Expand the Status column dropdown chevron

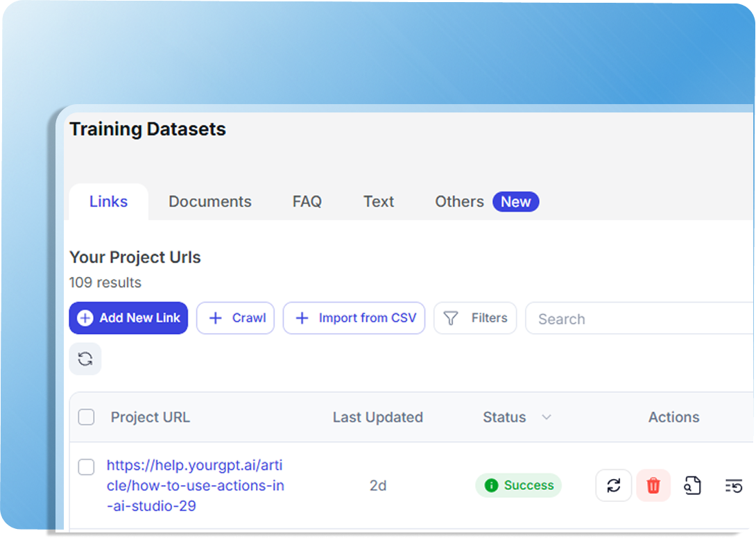(546, 417)
